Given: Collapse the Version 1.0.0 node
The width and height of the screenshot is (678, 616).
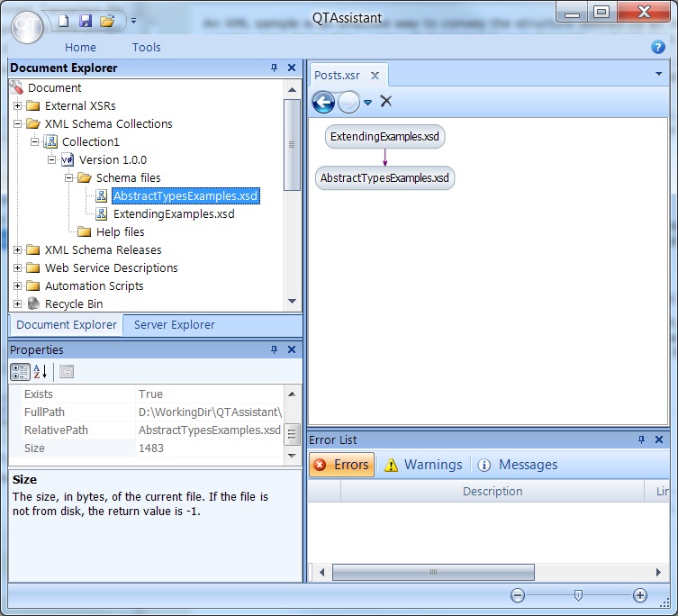Looking at the screenshot, I should pos(51,159).
